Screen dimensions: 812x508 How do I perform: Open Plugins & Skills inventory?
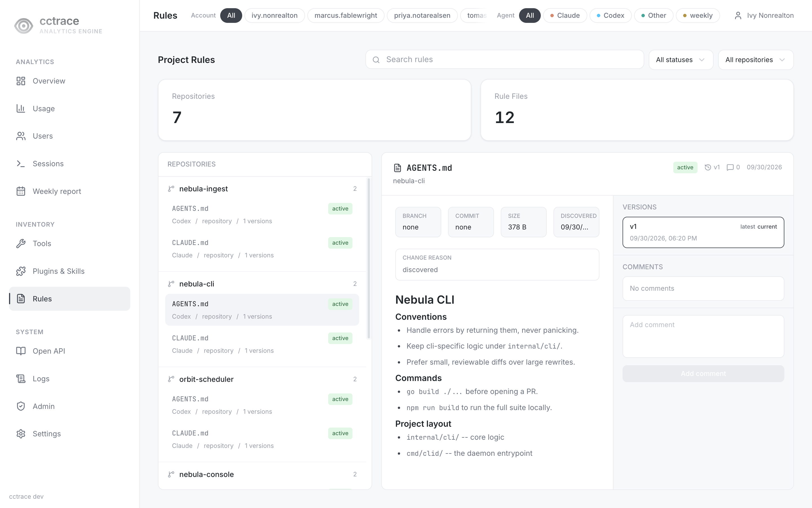(x=69, y=271)
